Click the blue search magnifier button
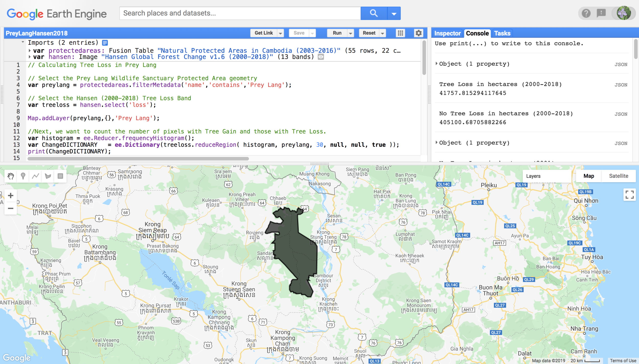The height and width of the screenshot is (364, 639). coord(374,13)
